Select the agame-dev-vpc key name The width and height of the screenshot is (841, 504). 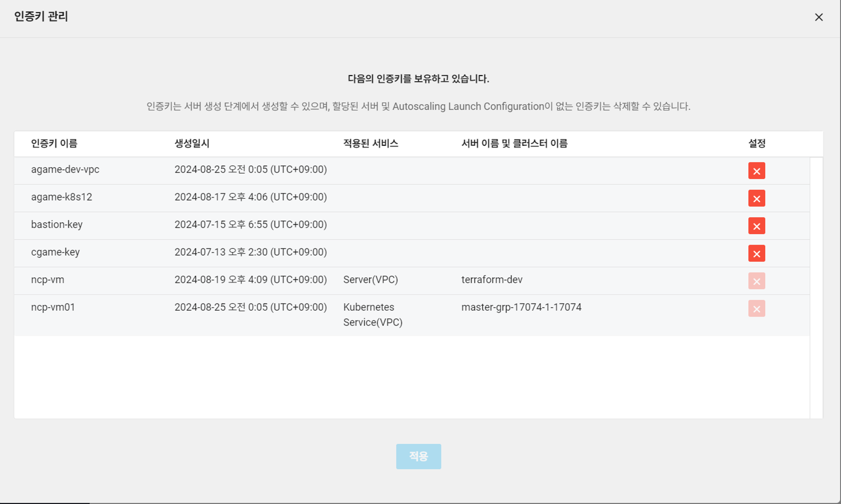(65, 169)
